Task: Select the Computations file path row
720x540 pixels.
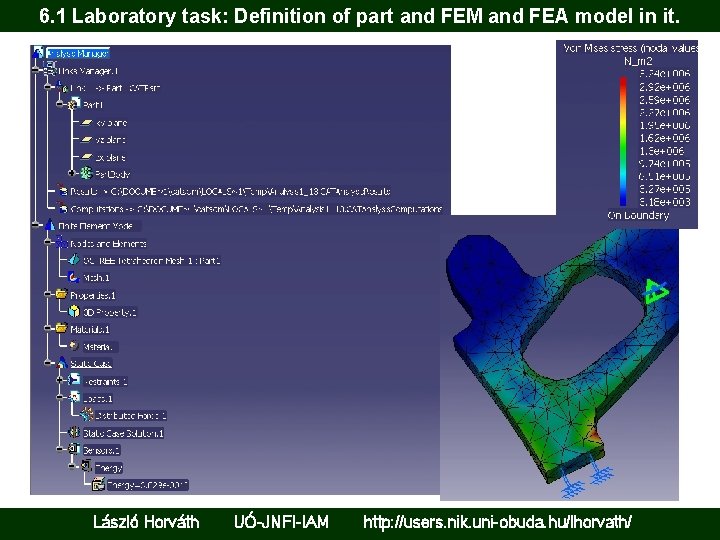Action: point(256,208)
